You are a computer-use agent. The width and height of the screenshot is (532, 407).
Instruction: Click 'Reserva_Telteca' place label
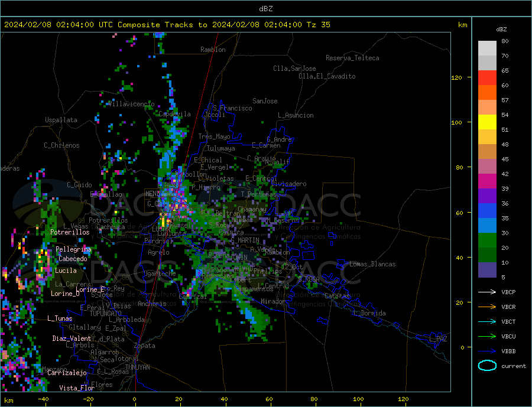click(x=352, y=58)
